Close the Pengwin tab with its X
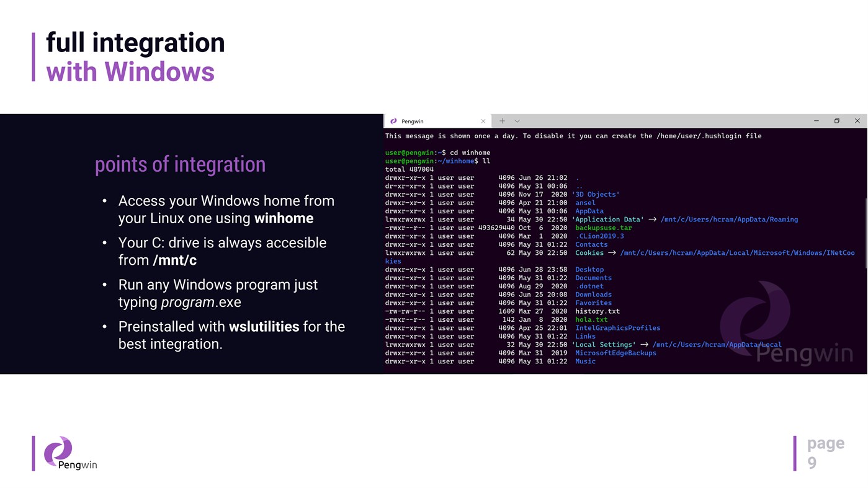Viewport: 868px width, 488px height. pyautogui.click(x=482, y=120)
